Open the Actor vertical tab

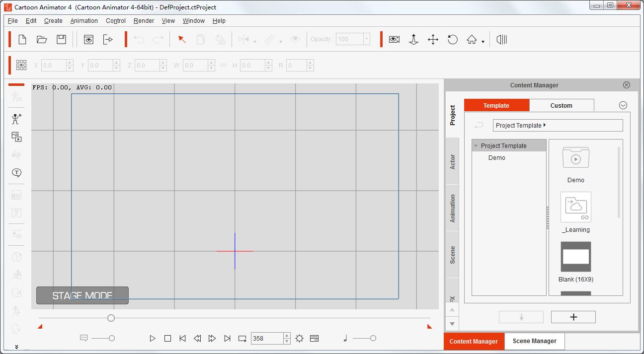coord(452,162)
